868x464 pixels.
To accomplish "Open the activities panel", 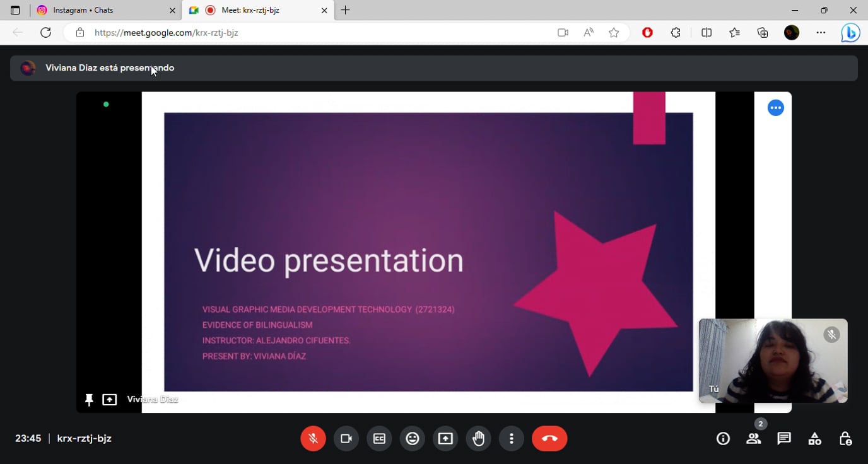I will [815, 439].
